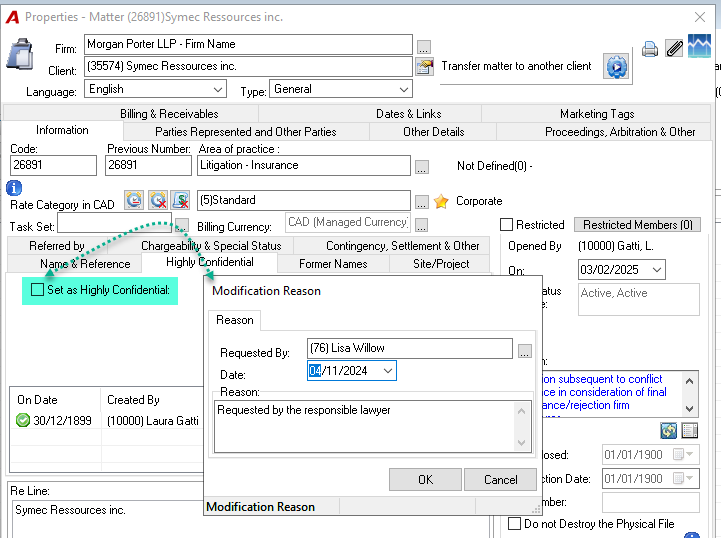
Task: Click the gear icon beside Transfer matter
Action: [616, 67]
